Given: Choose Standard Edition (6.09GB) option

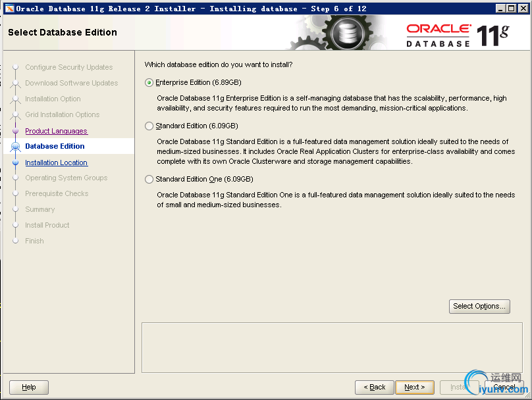Looking at the screenshot, I should tap(149, 126).
